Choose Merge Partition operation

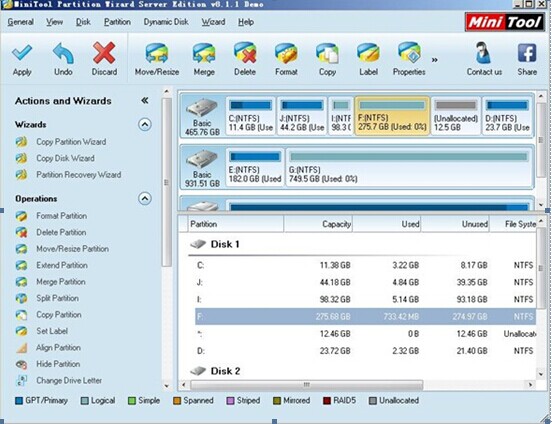coord(61,282)
